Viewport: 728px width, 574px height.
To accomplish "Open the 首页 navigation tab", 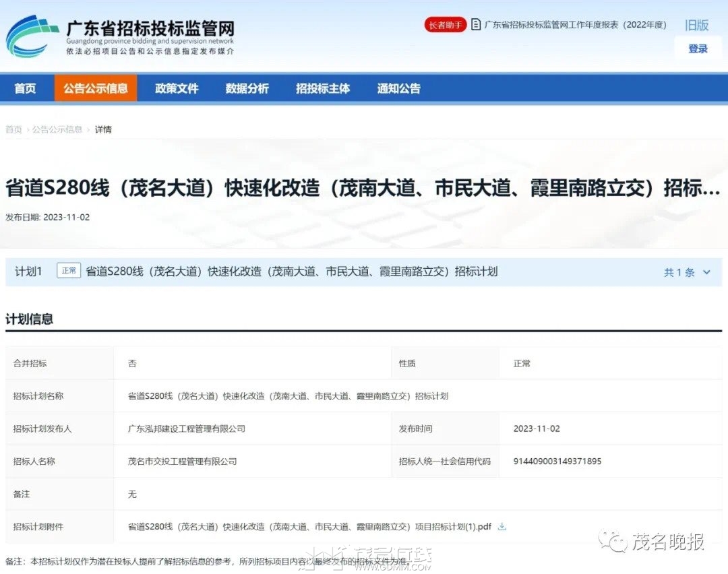I will tap(25, 88).
